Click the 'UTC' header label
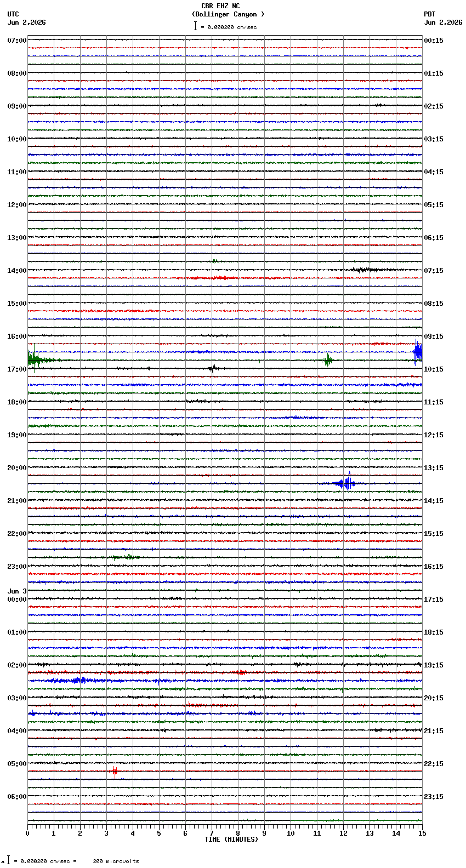The image size is (466, 868). point(13,14)
